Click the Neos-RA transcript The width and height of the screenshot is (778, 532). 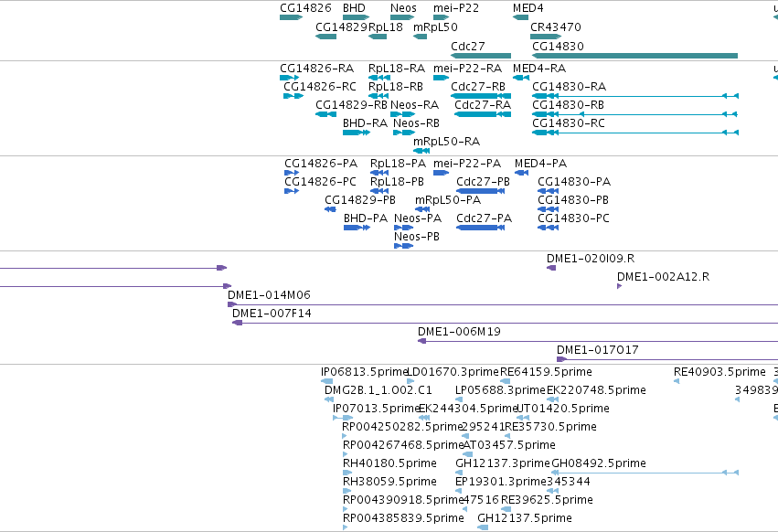(x=403, y=114)
